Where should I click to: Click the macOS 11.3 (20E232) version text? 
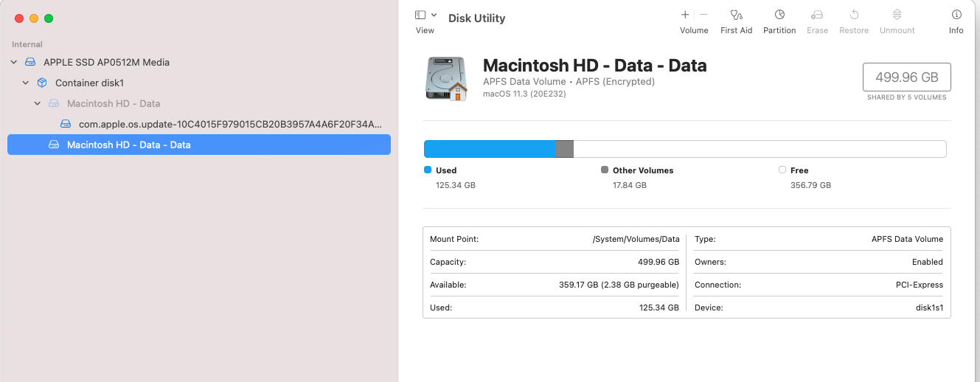(x=524, y=94)
